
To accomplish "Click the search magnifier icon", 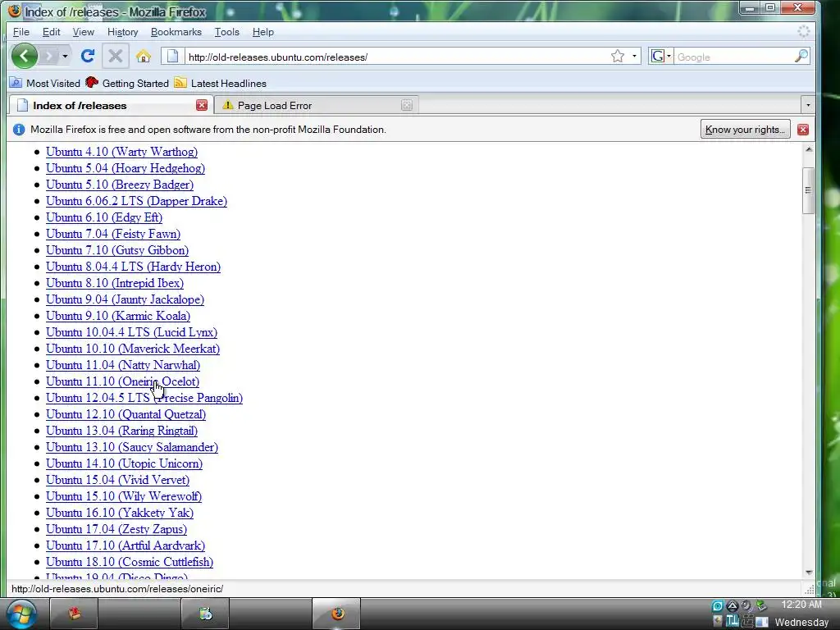I will point(801,56).
